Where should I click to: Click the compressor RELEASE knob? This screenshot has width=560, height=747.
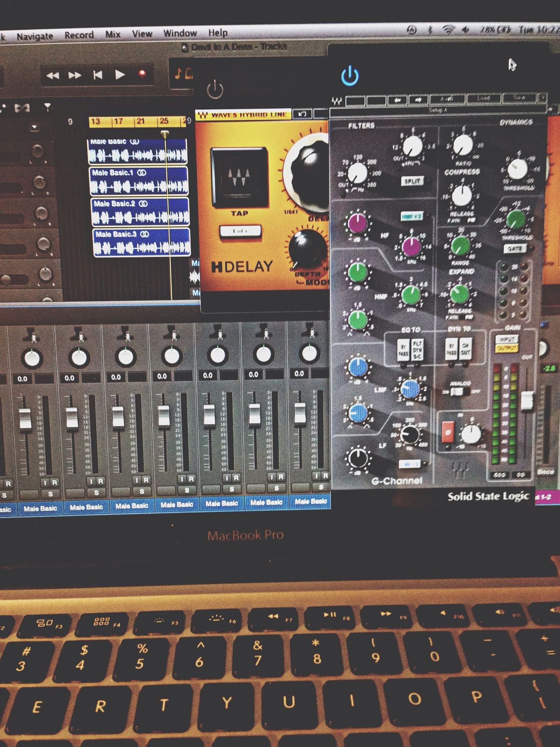click(462, 195)
